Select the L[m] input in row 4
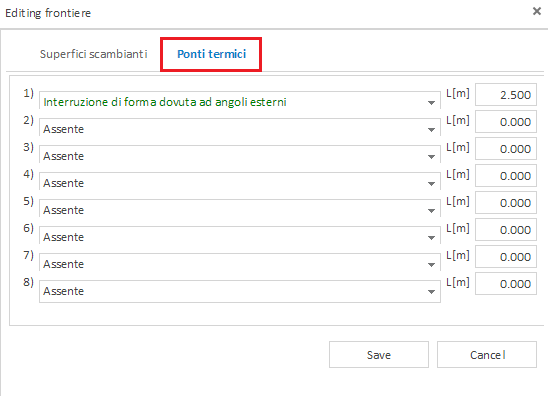 coord(506,176)
